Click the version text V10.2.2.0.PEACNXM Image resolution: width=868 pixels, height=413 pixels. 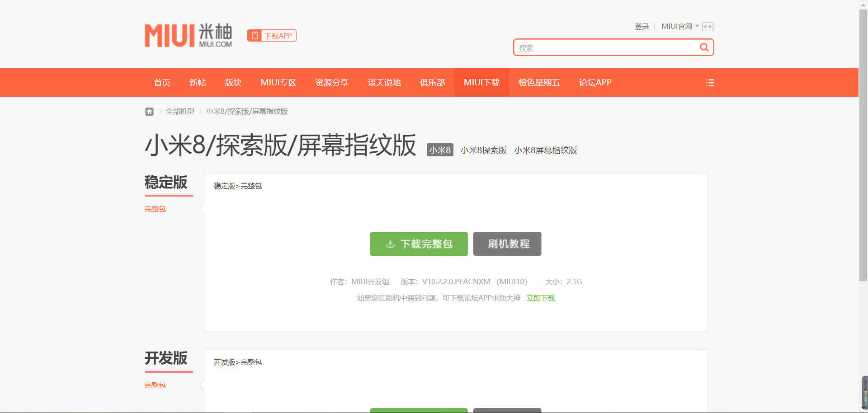click(x=456, y=282)
